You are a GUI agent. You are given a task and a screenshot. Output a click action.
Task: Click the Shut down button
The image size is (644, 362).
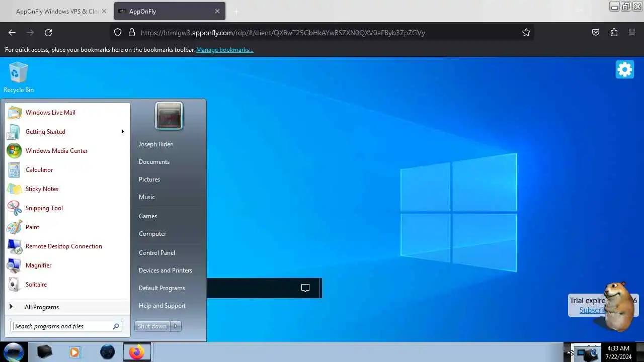(152, 326)
